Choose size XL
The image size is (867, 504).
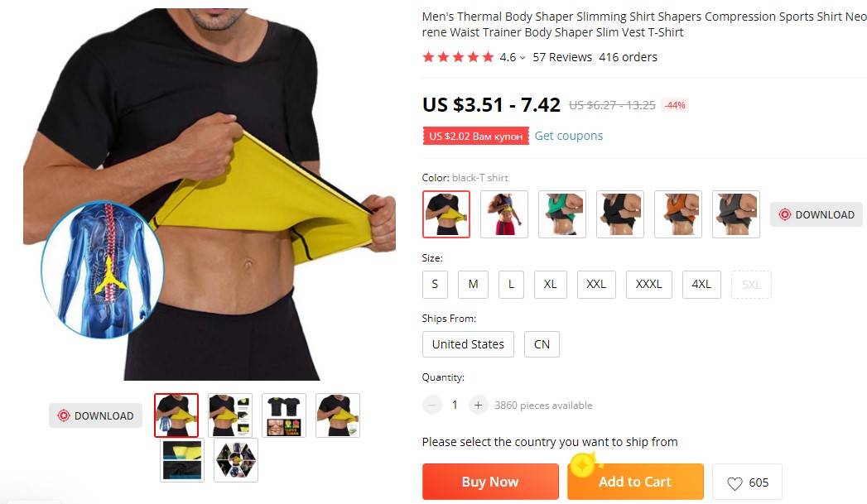[x=550, y=284]
